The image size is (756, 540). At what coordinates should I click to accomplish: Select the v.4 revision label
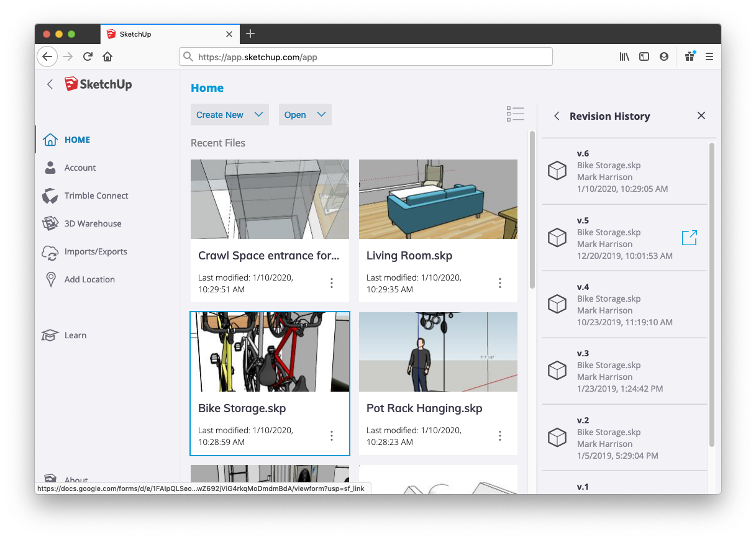[x=583, y=287]
